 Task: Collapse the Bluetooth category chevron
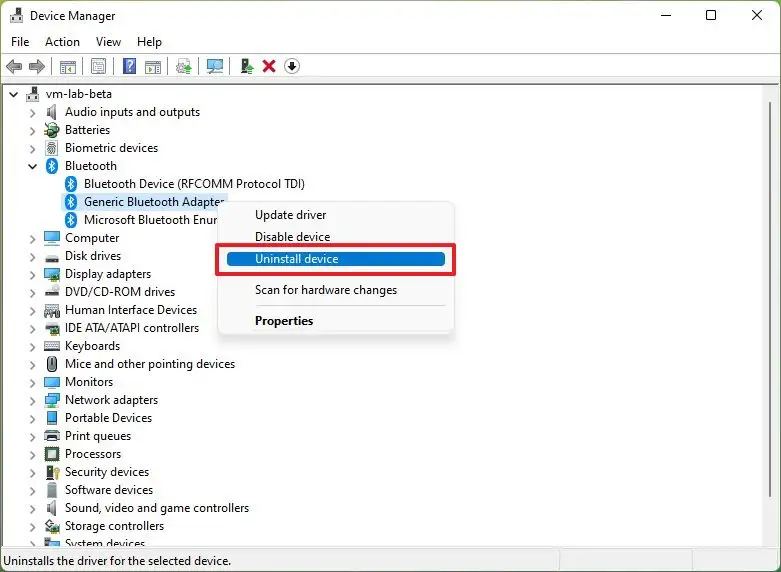33,166
